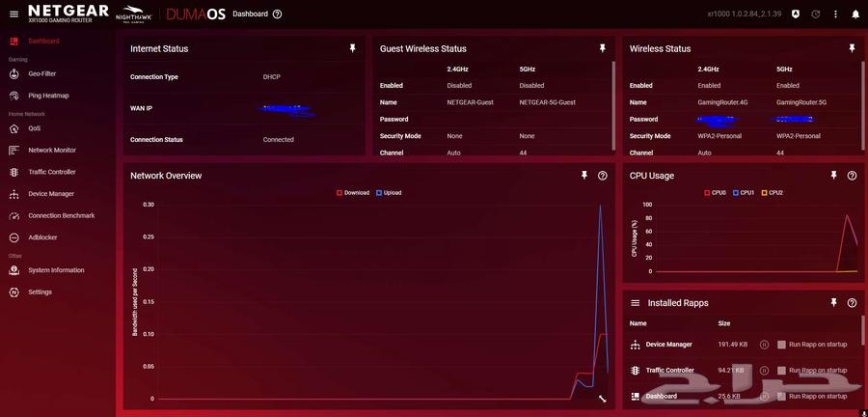Open help for Network Overview panel
Viewport: 868px width, 417px height.
point(602,176)
